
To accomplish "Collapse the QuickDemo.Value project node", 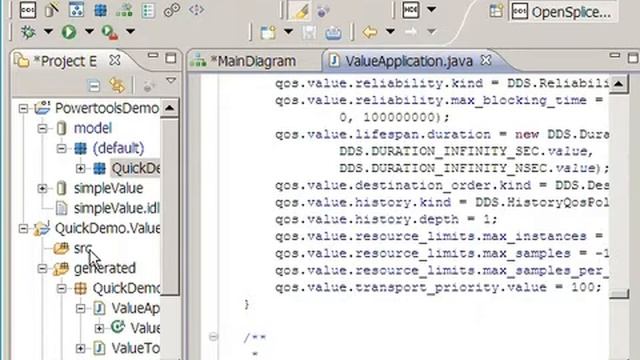I will point(24,229).
